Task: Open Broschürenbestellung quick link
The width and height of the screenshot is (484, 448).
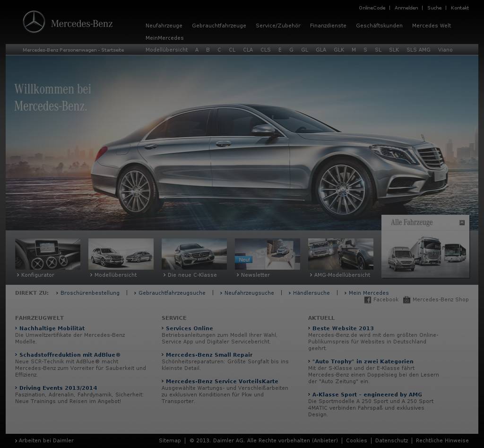Action: tap(90, 293)
